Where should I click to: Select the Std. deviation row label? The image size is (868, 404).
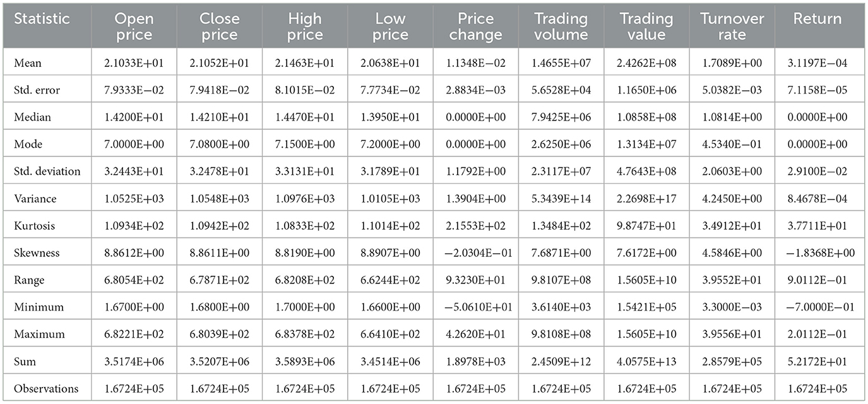point(47,172)
